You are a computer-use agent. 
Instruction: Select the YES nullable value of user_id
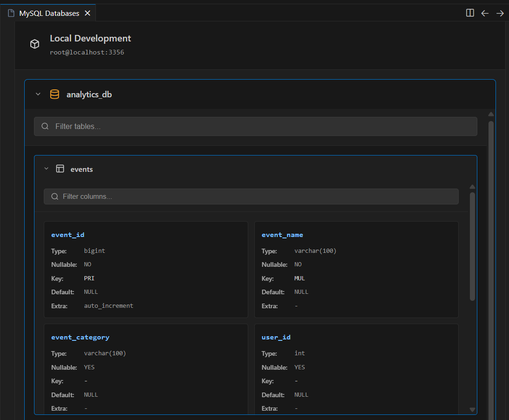[299, 367]
